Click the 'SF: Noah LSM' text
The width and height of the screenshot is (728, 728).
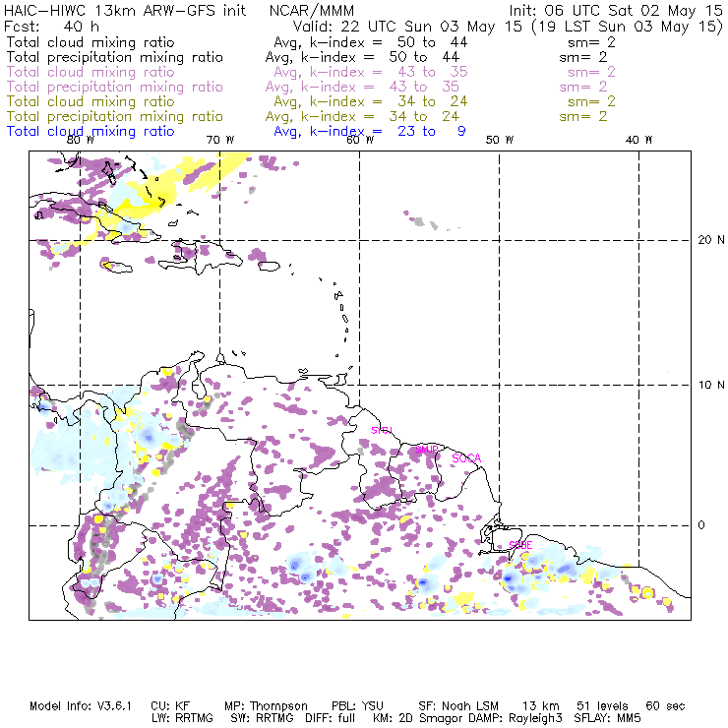458,706
